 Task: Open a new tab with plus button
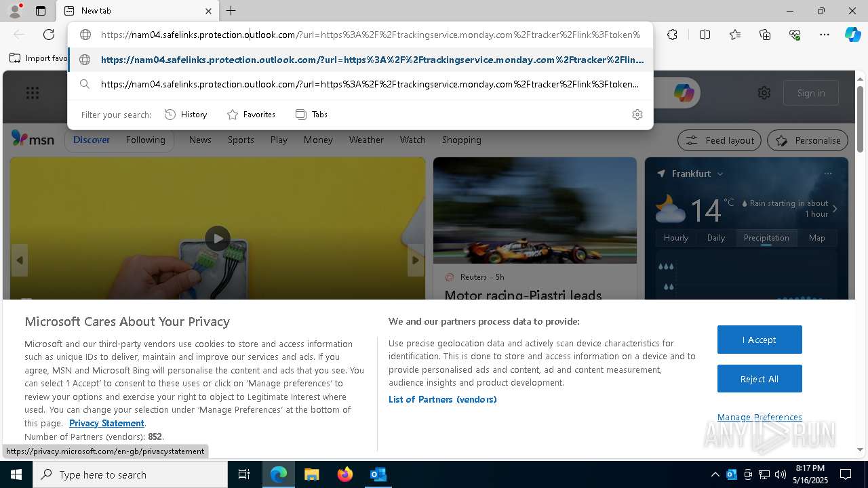click(231, 11)
